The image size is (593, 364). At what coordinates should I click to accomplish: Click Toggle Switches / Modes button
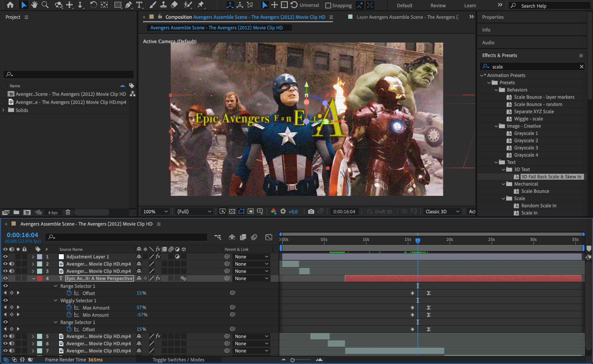(x=178, y=360)
